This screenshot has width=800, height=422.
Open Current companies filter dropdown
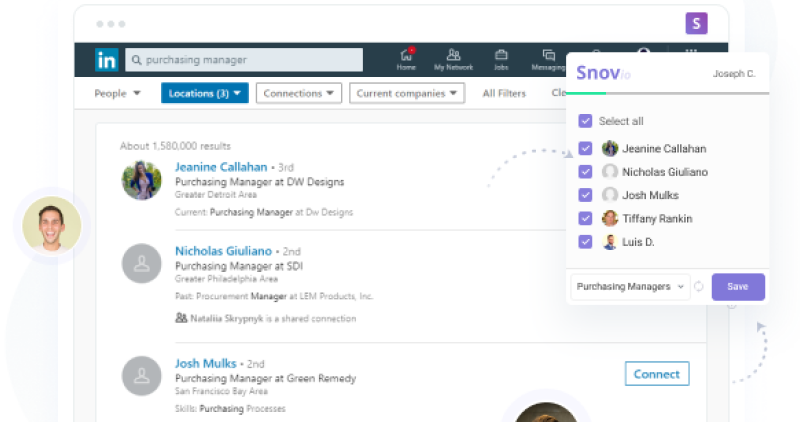pyautogui.click(x=407, y=93)
